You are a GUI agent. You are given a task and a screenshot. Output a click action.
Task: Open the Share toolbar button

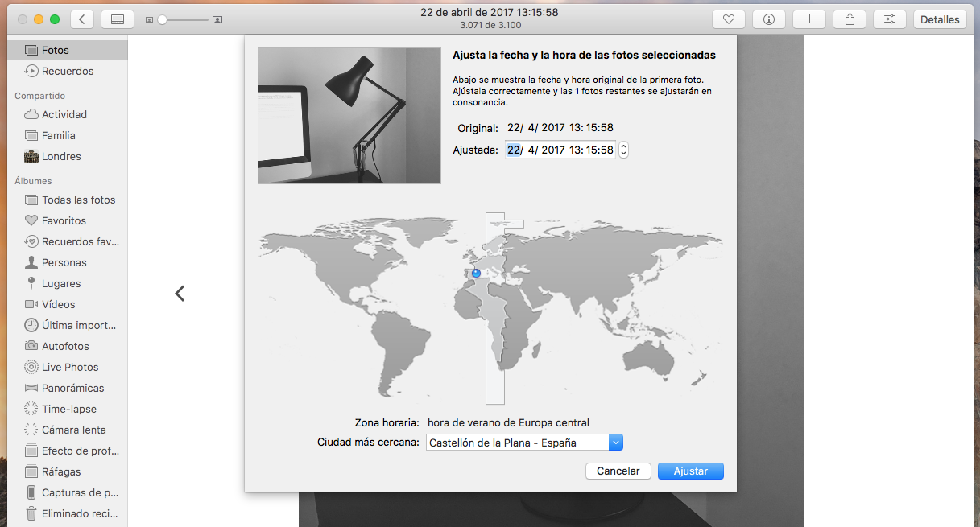[x=850, y=19]
